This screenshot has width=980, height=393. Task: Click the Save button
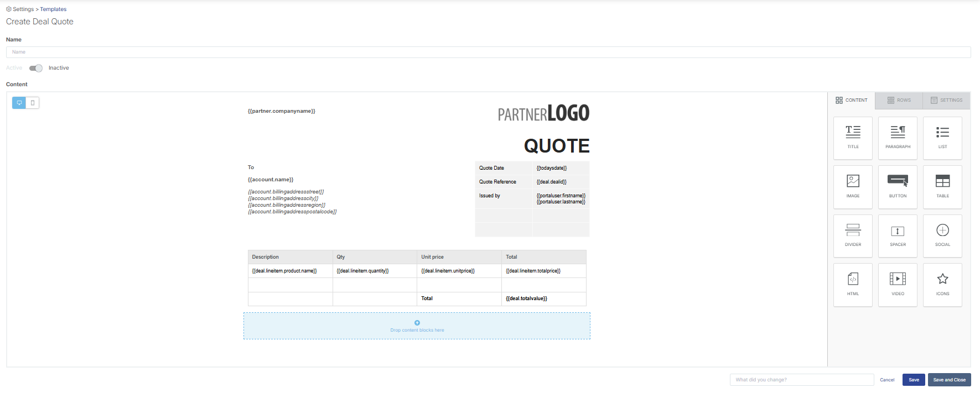914,380
